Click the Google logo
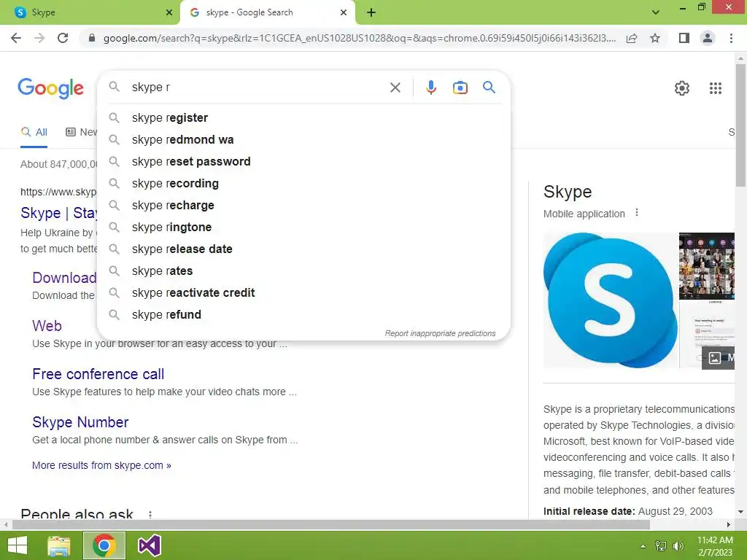 pyautogui.click(x=50, y=88)
